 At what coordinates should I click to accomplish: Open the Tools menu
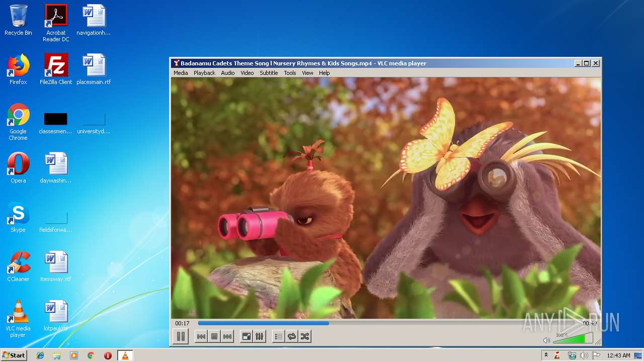(290, 73)
